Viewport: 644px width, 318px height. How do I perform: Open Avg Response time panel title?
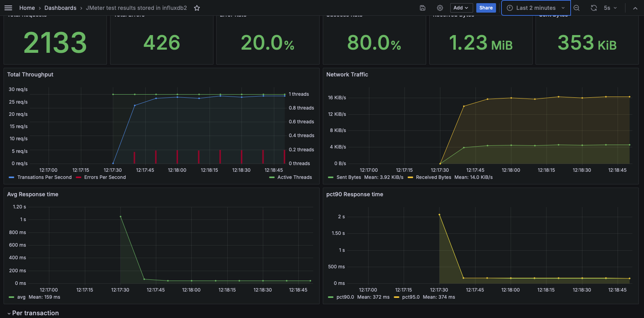click(33, 194)
